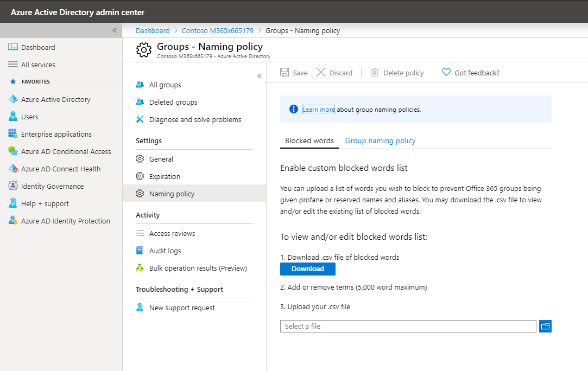Click 'Groups - Naming policy' breadcrumb text
The height and width of the screenshot is (371, 588).
(x=302, y=31)
